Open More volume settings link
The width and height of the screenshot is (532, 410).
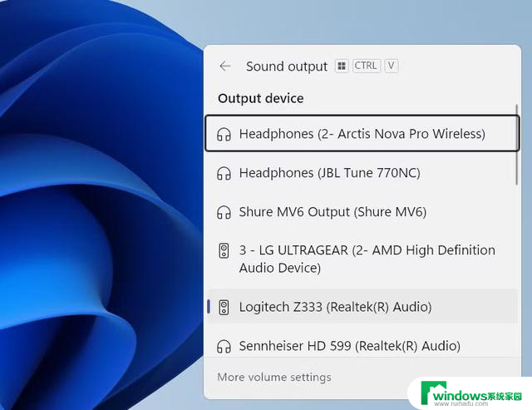(x=274, y=377)
